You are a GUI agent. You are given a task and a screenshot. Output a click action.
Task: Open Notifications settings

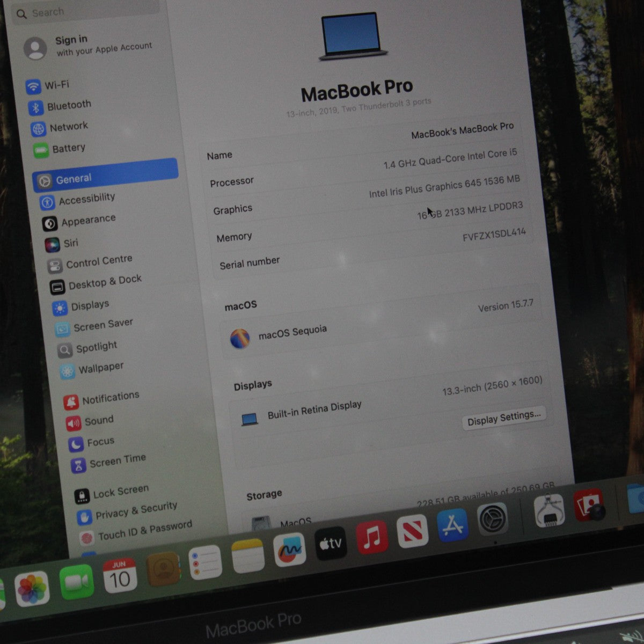point(101,399)
